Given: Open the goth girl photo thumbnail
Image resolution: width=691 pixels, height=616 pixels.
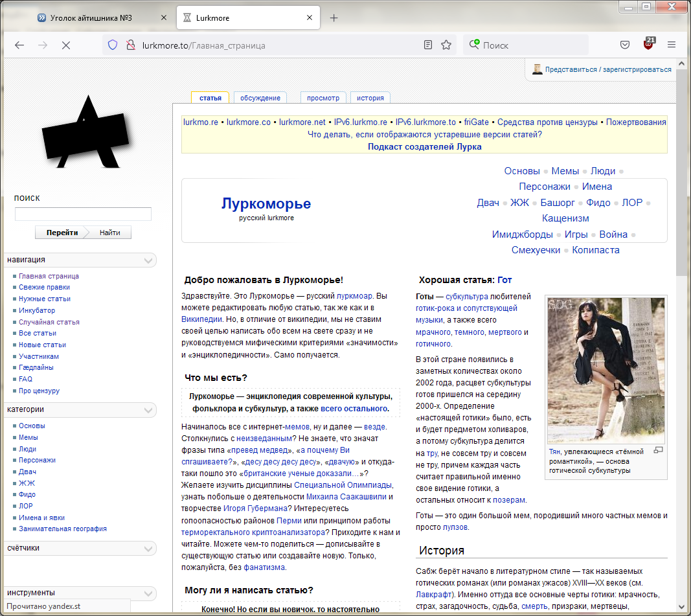Looking at the screenshot, I should point(606,370).
